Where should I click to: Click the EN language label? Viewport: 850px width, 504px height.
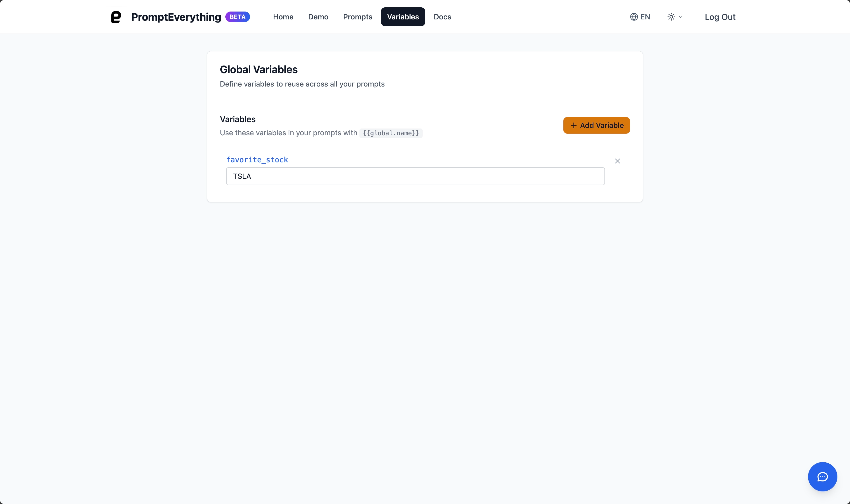click(645, 17)
